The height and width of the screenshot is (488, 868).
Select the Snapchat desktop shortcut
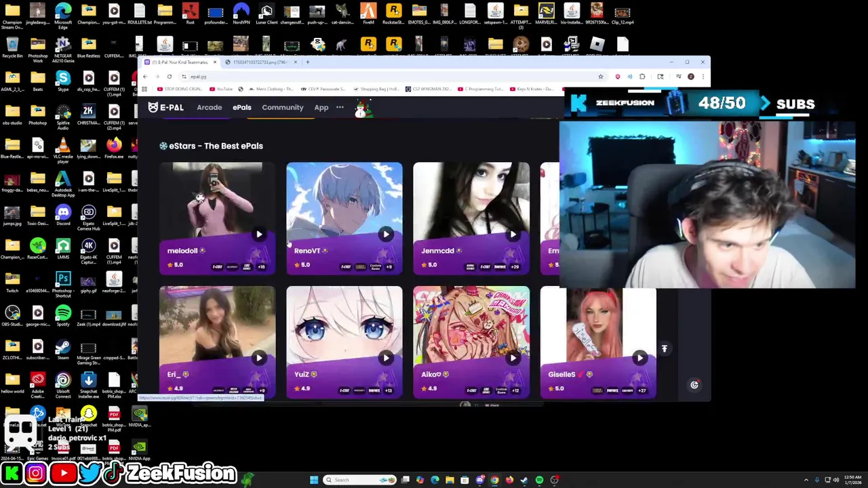click(x=88, y=415)
